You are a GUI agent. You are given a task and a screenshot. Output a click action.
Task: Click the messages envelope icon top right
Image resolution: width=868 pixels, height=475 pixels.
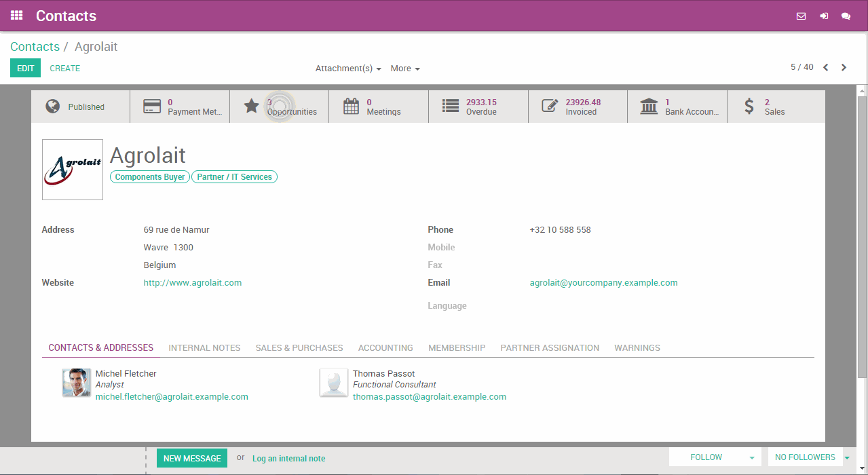801,16
